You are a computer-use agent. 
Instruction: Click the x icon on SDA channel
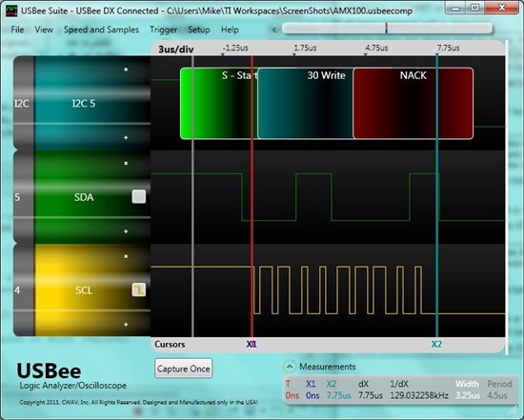[x=126, y=164]
